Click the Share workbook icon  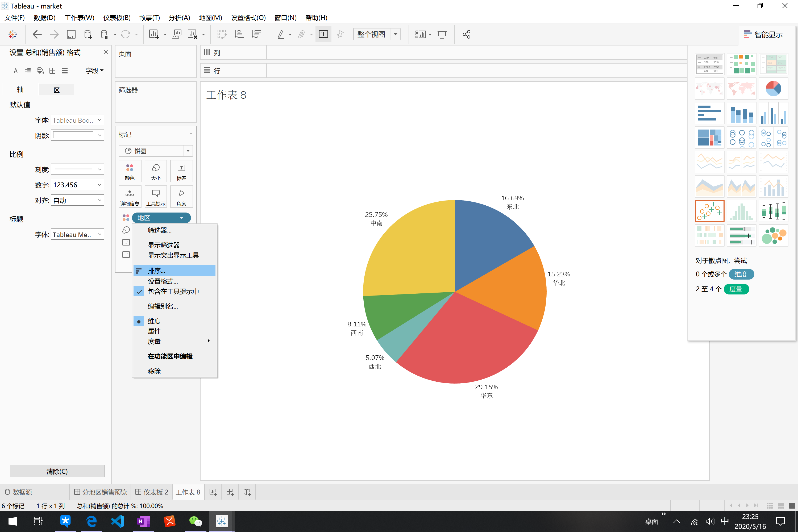click(x=467, y=34)
